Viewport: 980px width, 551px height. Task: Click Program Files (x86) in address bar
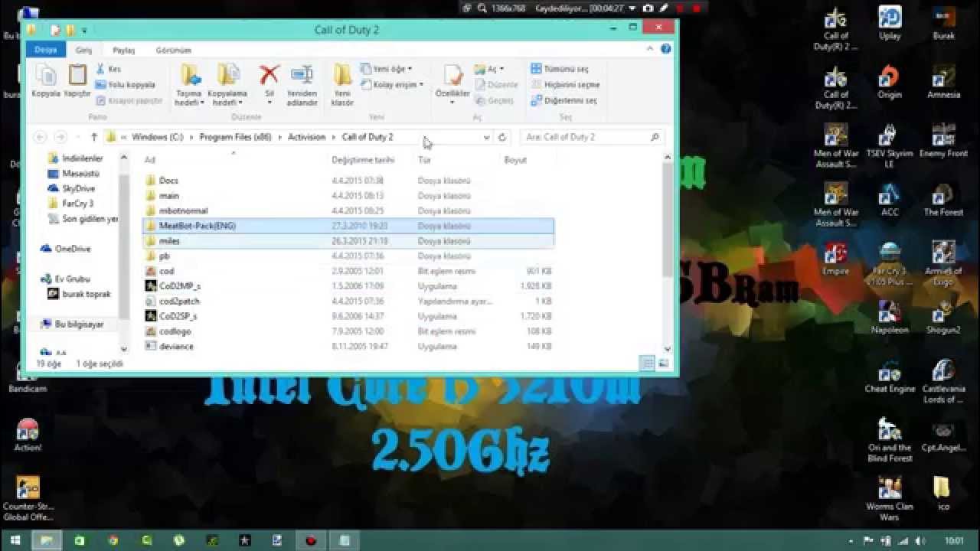(x=236, y=137)
